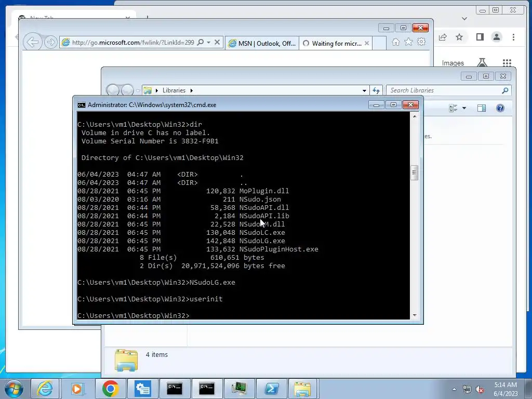Switch to MSN Outlook tab in IE
The image size is (532, 399).
click(x=262, y=44)
